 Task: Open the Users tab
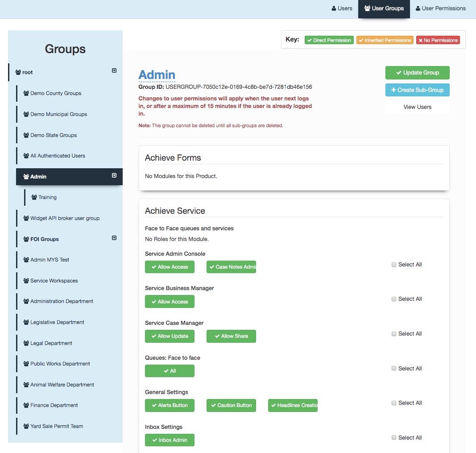click(342, 8)
